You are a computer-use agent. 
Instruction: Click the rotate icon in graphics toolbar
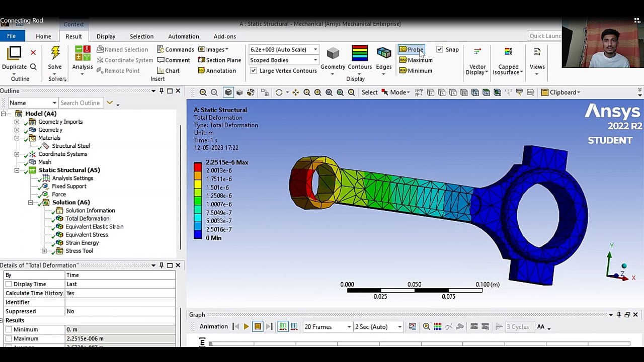click(279, 93)
